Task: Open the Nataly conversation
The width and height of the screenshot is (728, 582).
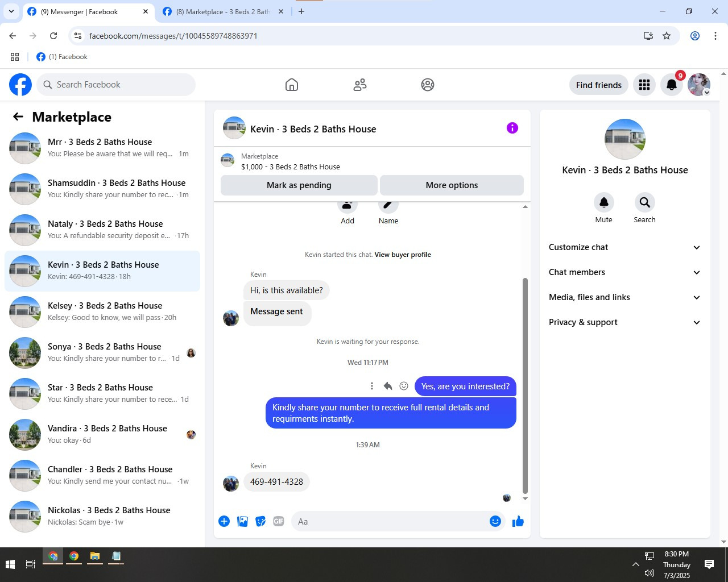Action: 102,230
